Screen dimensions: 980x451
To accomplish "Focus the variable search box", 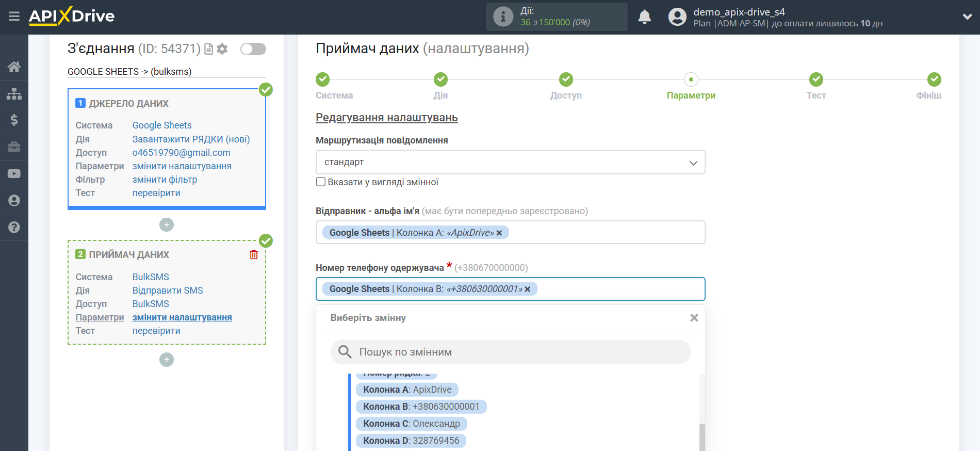I will pyautogui.click(x=510, y=352).
